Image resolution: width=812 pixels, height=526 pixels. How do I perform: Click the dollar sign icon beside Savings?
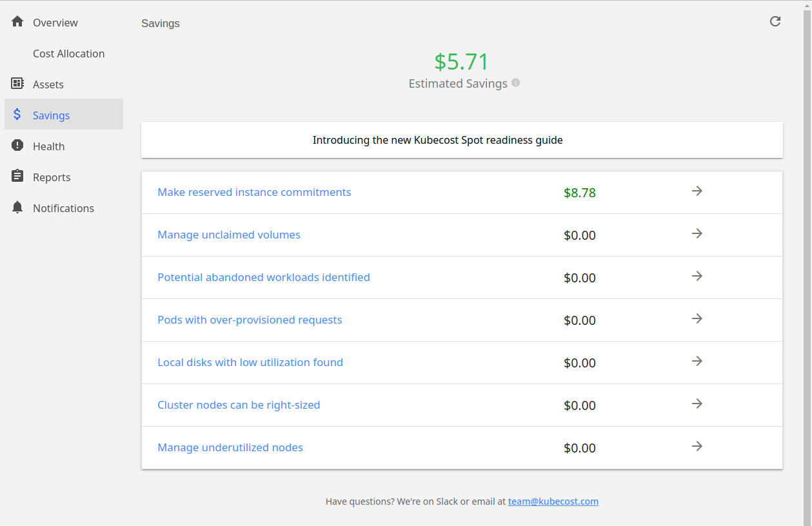17,114
